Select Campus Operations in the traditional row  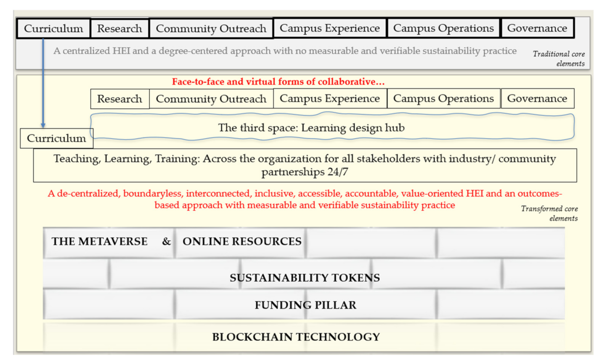(x=443, y=28)
